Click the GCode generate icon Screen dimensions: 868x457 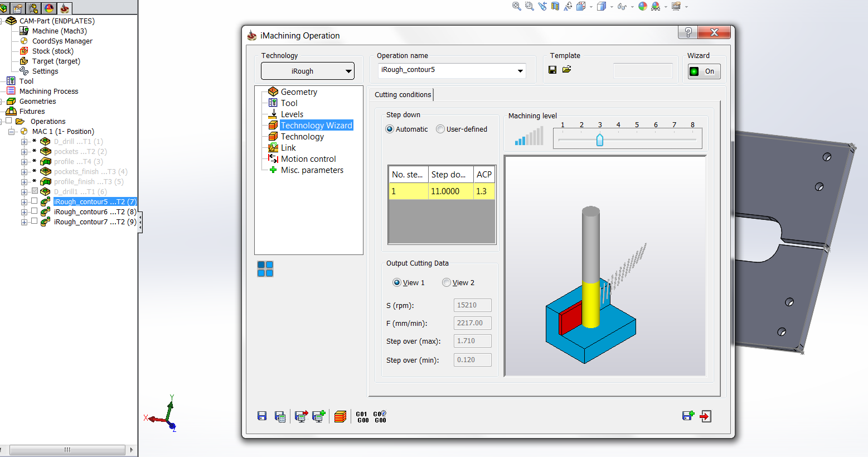pos(363,417)
